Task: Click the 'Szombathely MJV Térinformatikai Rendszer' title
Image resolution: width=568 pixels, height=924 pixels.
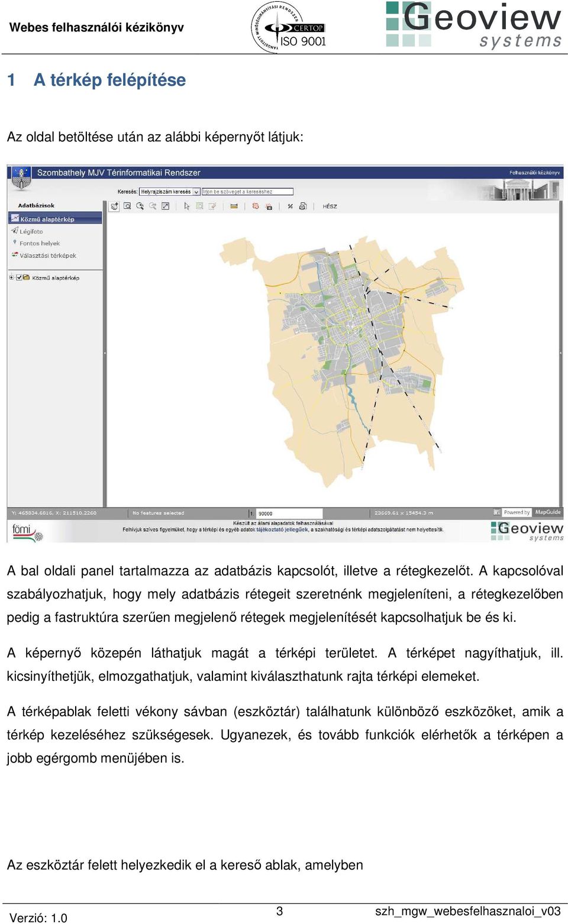Action: (119, 173)
